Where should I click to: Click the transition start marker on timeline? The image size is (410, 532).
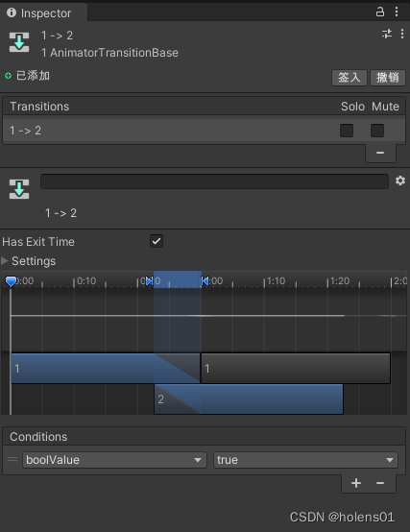coord(149,281)
